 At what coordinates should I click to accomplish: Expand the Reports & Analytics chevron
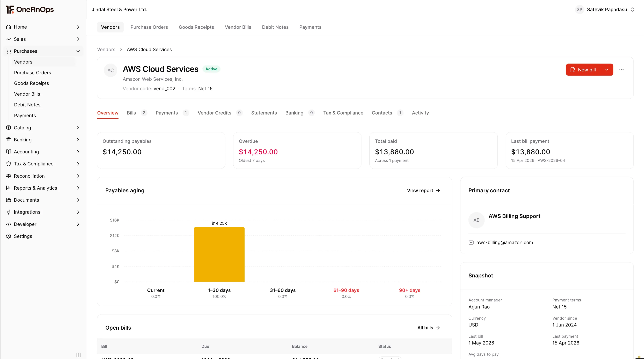(x=78, y=188)
